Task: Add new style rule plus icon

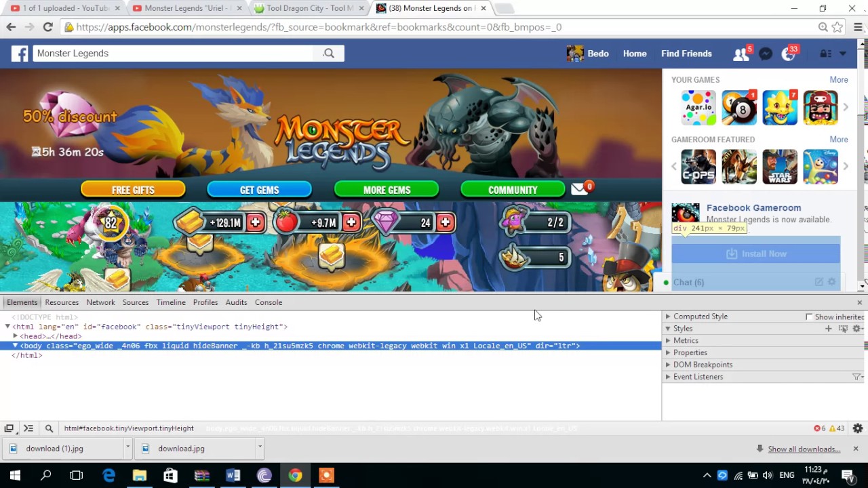Action: pos(828,329)
